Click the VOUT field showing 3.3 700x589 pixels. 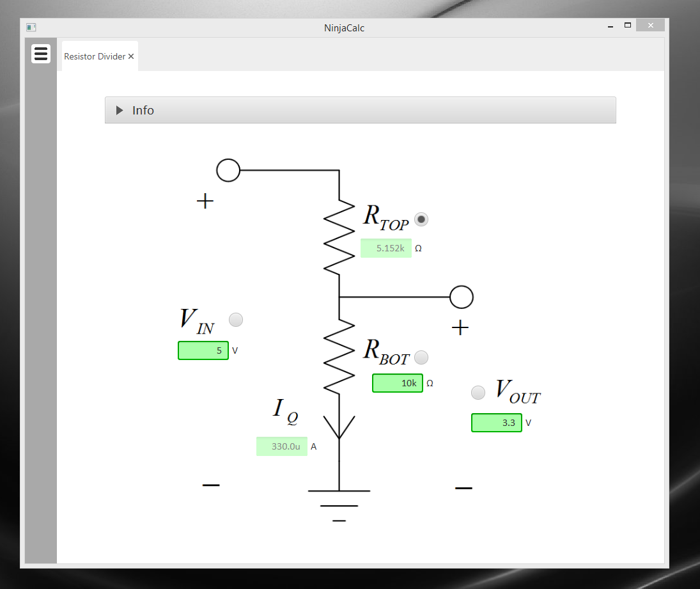coord(497,423)
